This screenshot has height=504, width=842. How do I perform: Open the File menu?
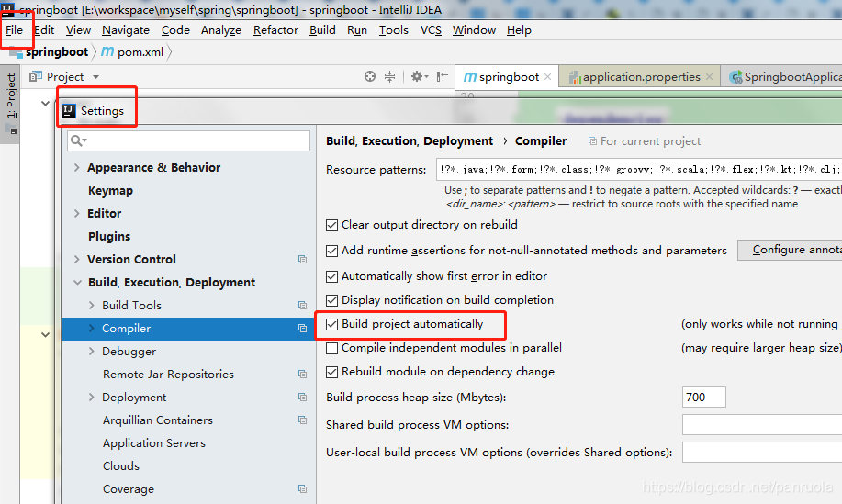[14, 30]
